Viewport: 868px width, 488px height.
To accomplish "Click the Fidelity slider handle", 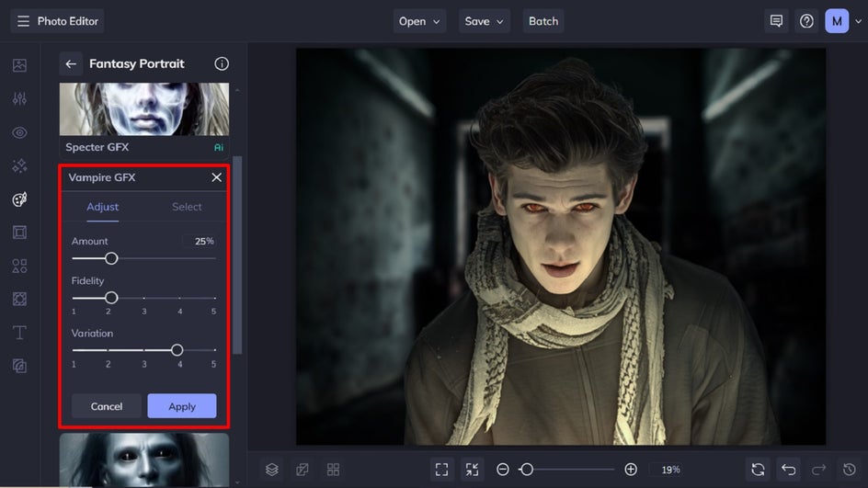I will click(111, 298).
